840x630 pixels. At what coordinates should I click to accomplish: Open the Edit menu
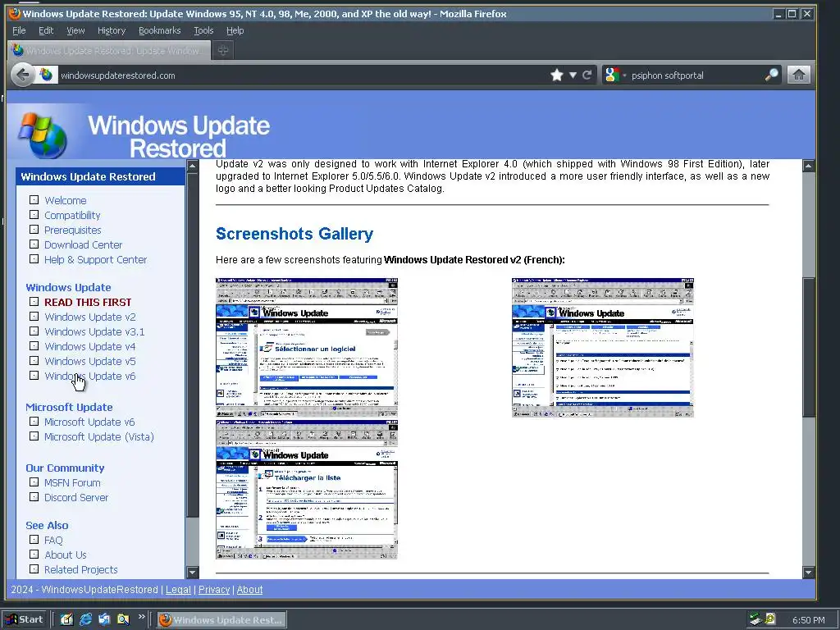click(x=46, y=30)
